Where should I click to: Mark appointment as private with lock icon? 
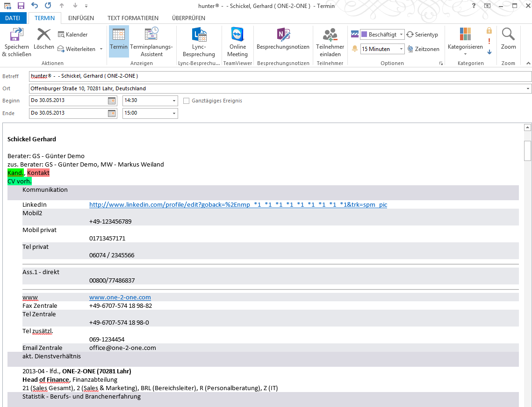click(489, 30)
